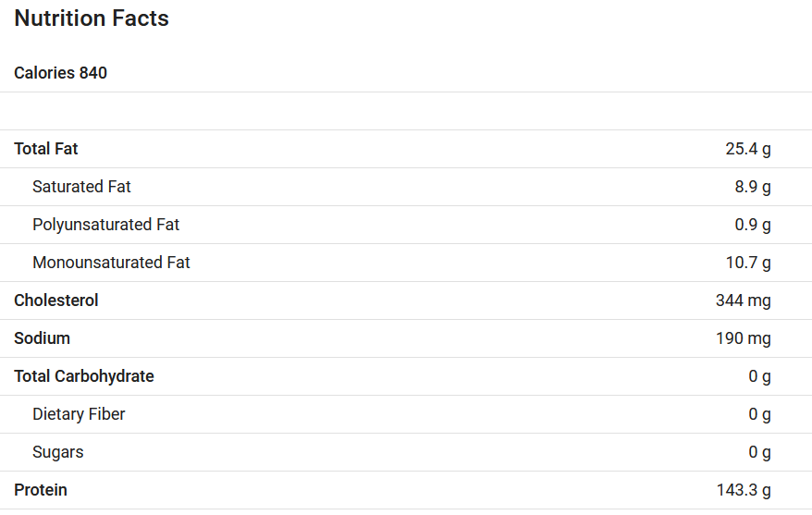Click the Nutrition Facts heading
Image resolution: width=812 pixels, height=515 pixels.
[x=92, y=18]
